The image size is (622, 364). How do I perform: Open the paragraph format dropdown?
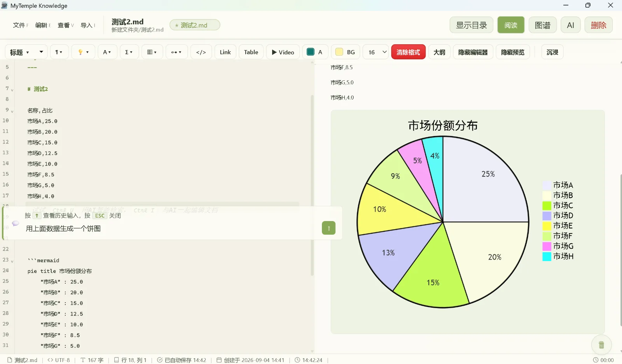[59, 52]
